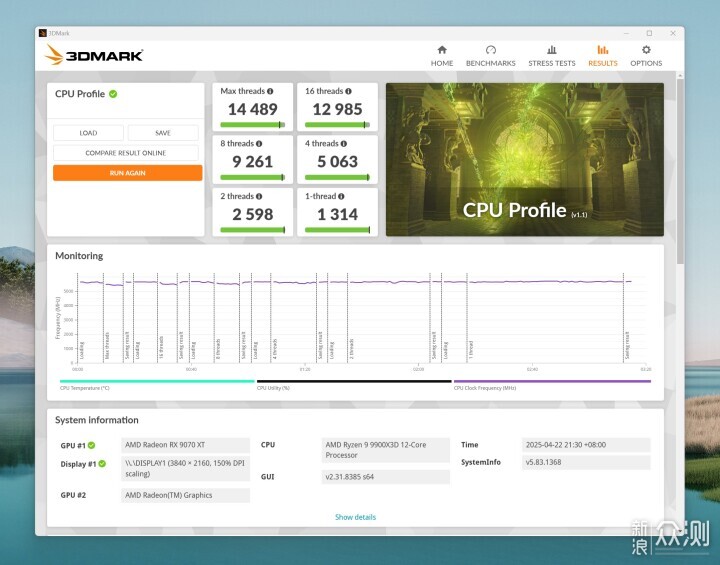Click the AMD Ryzen 9 9900X3D processor field
The image size is (720, 565).
[386, 450]
